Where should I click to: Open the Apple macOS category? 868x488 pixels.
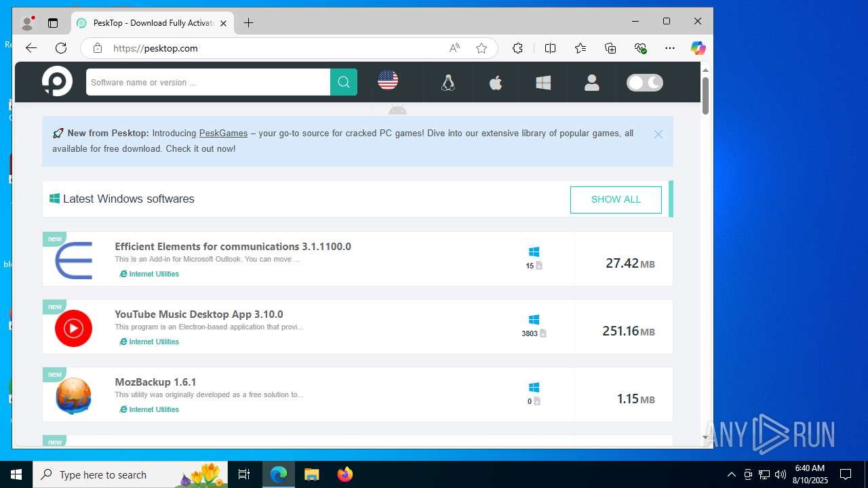tap(496, 83)
